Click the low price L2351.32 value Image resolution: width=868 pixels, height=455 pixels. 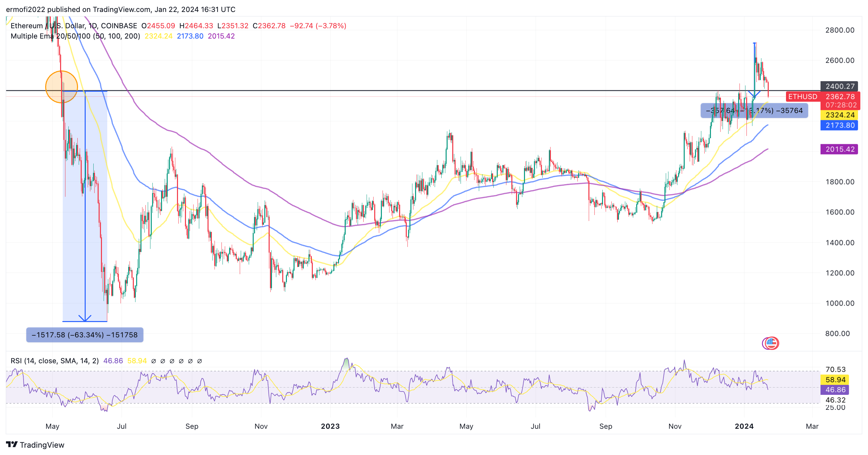pos(233,26)
